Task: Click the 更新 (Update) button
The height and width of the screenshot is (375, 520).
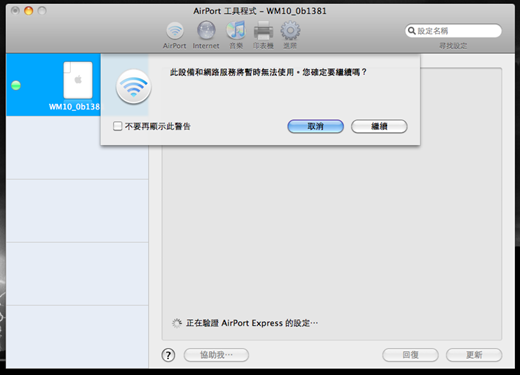Action: 474,355
